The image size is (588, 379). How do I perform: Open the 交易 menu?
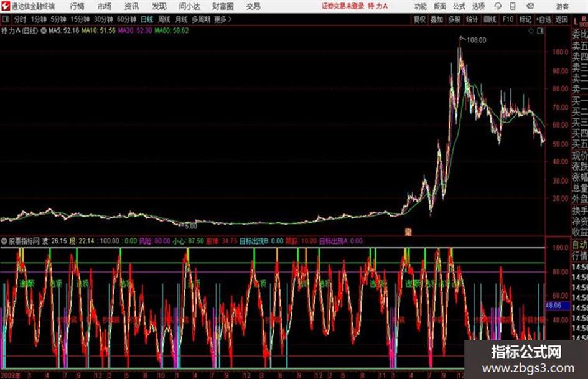click(x=253, y=6)
